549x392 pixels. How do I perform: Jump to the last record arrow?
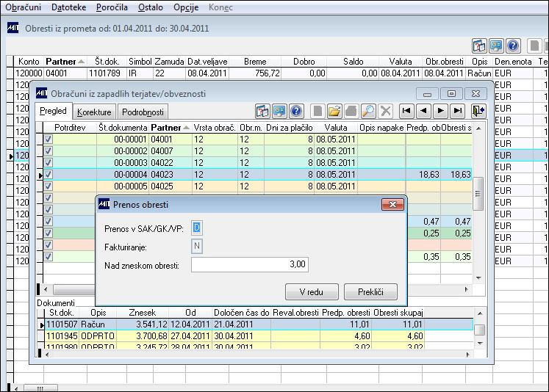[457, 111]
